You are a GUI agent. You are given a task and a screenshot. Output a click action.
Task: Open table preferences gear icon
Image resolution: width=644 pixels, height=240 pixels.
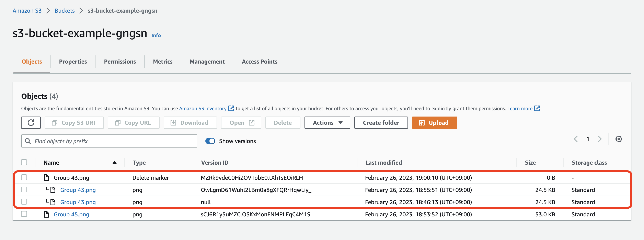(619, 139)
